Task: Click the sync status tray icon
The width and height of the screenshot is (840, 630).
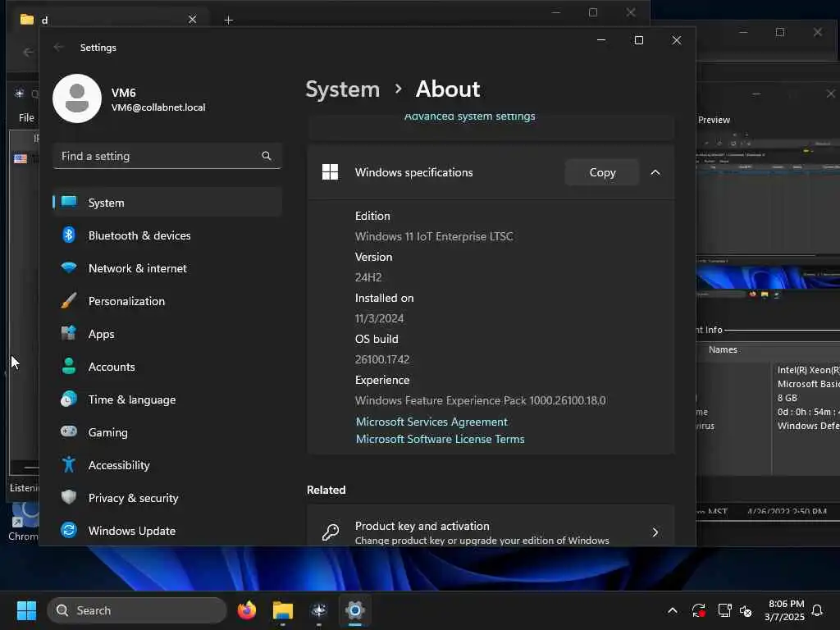Action: click(x=699, y=610)
